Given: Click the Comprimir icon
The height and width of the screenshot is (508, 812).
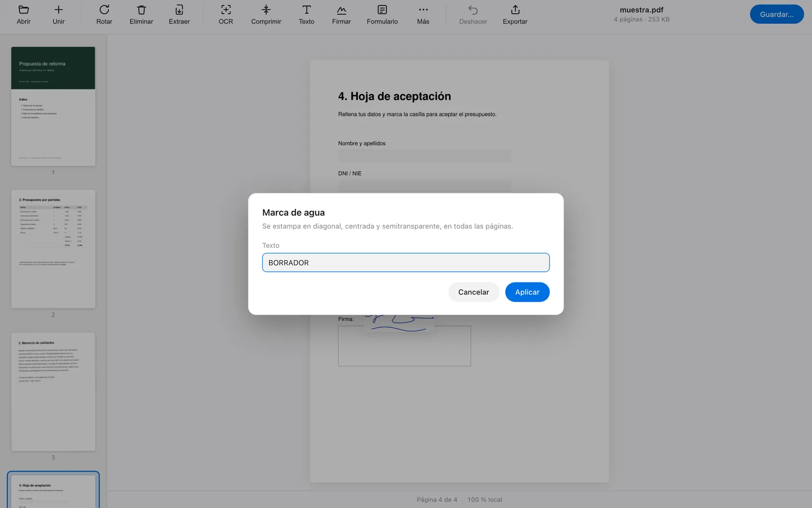Looking at the screenshot, I should tap(266, 10).
